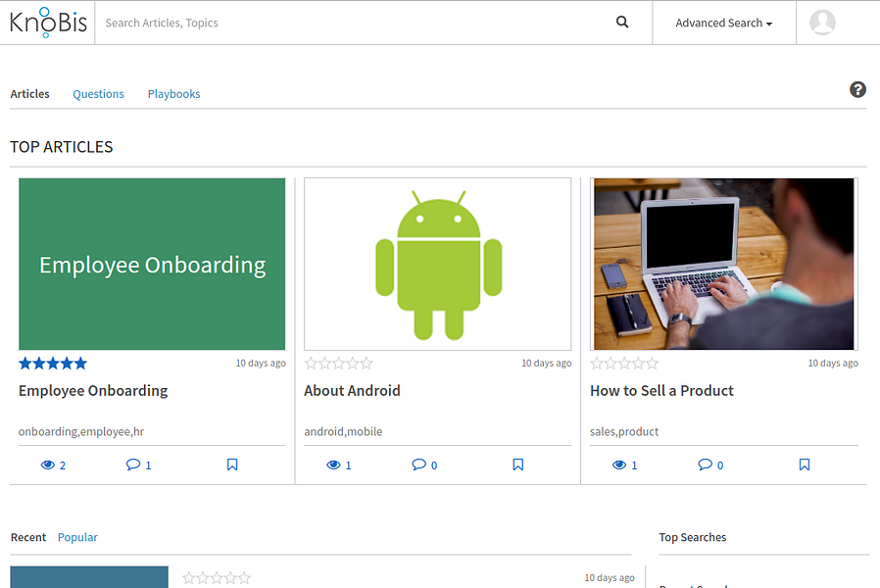The width and height of the screenshot is (880, 588).
Task: Click '10 days ago' on Employee Onboarding
Action: point(261,363)
